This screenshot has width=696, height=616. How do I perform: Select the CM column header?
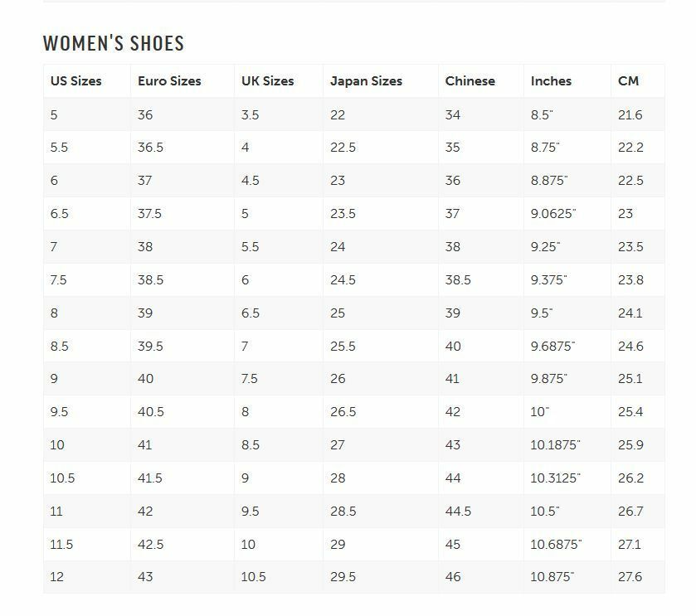click(x=628, y=81)
